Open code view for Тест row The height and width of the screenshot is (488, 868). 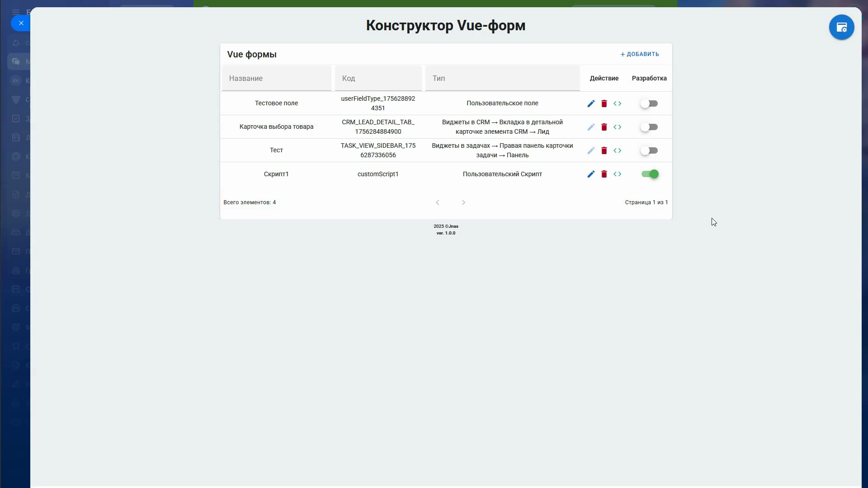tap(617, 150)
